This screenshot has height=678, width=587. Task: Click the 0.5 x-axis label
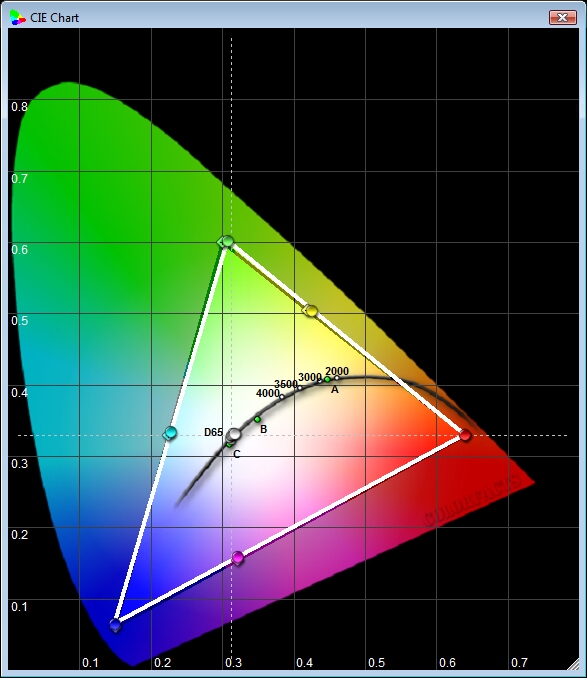point(376,663)
